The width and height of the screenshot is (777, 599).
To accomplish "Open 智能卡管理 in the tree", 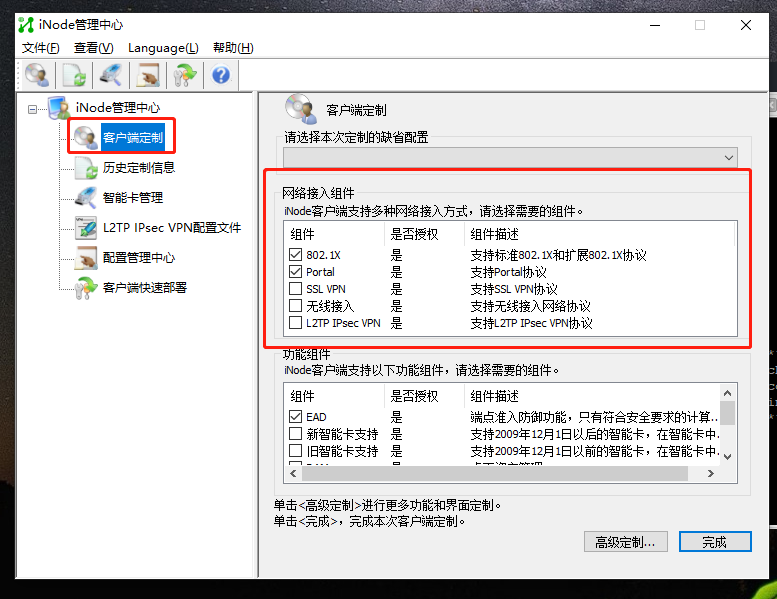I will tap(133, 198).
